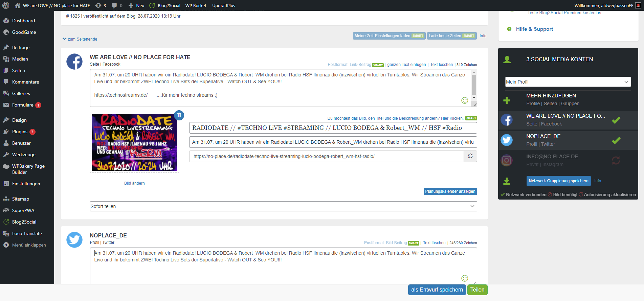Image resolution: width=644 pixels, height=301 pixels.
Task: Click the green Teilen button
Action: pyautogui.click(x=478, y=290)
